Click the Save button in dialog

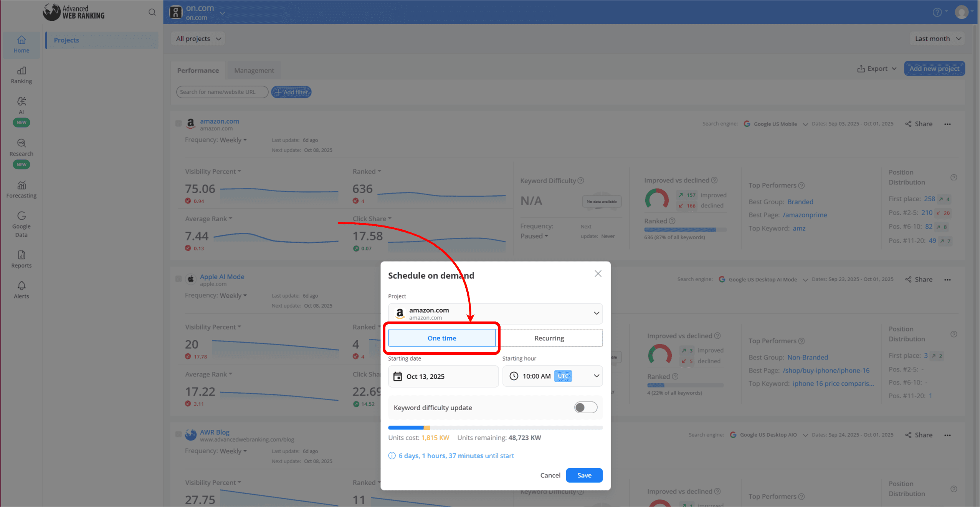pyautogui.click(x=584, y=475)
